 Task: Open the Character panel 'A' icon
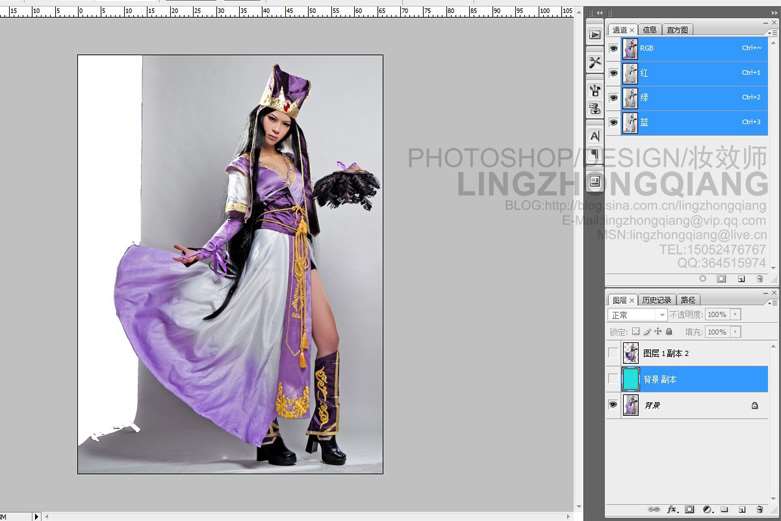[594, 135]
